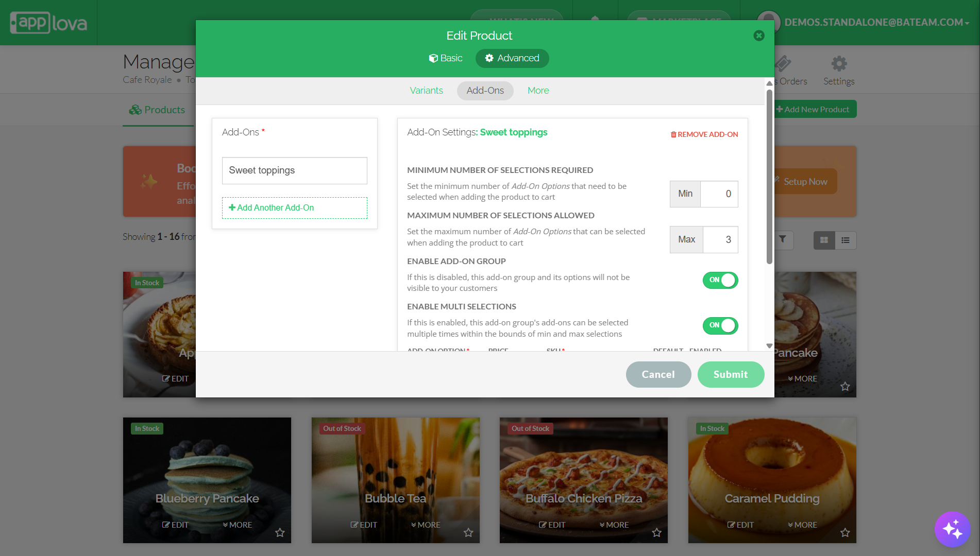The image size is (980, 556).
Task: Click the user avatar icon
Action: click(x=768, y=22)
